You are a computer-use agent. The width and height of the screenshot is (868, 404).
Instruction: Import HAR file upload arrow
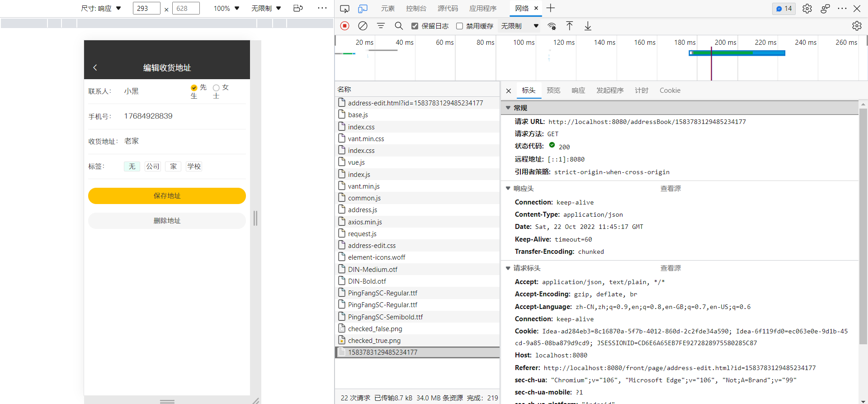(570, 26)
